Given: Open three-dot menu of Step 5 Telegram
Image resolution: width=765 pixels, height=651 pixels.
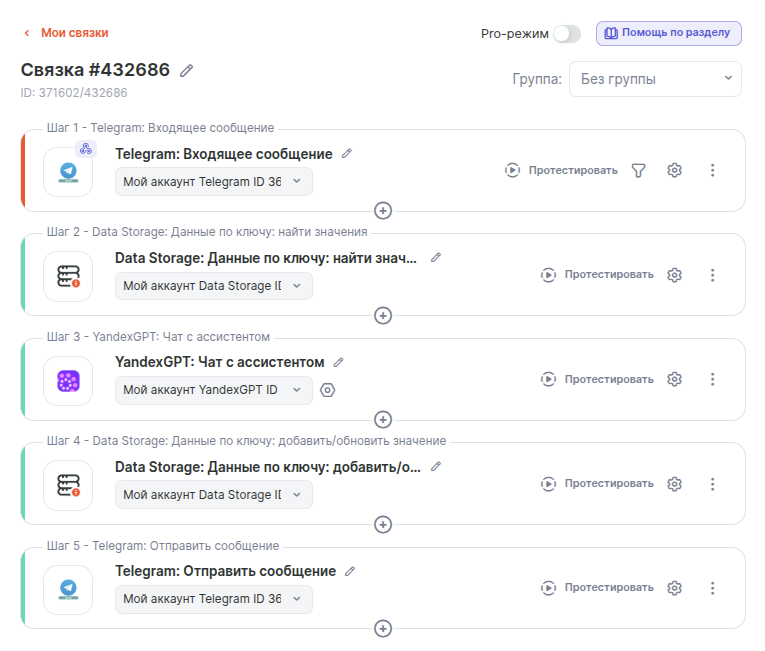Looking at the screenshot, I should pyautogui.click(x=712, y=588).
